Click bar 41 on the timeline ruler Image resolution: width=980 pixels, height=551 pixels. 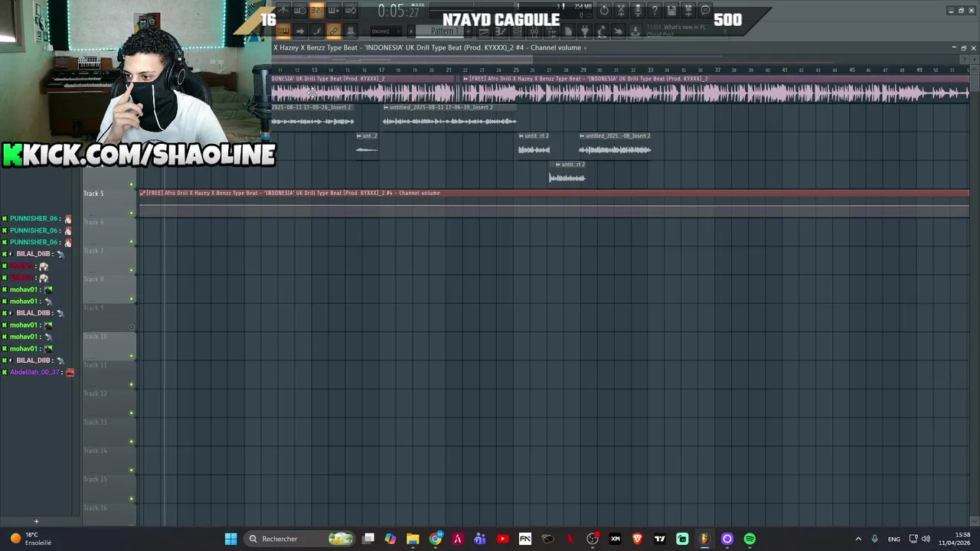tap(785, 70)
